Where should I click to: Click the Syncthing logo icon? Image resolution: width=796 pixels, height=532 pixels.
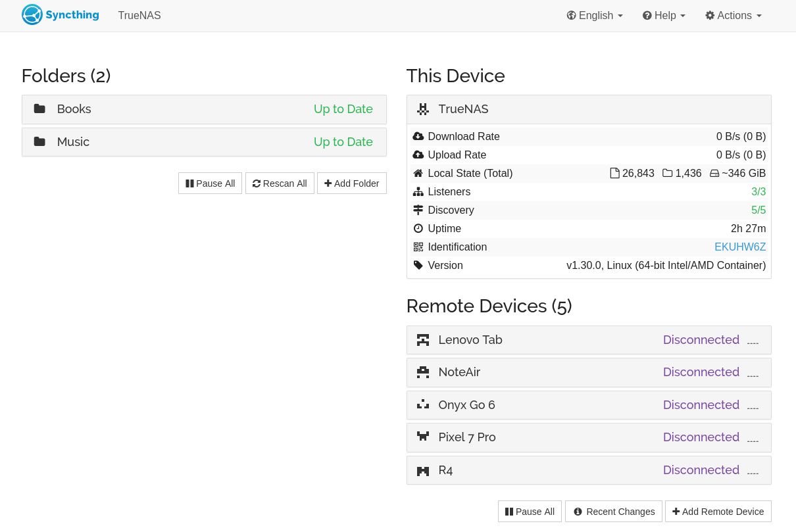coord(32,14)
